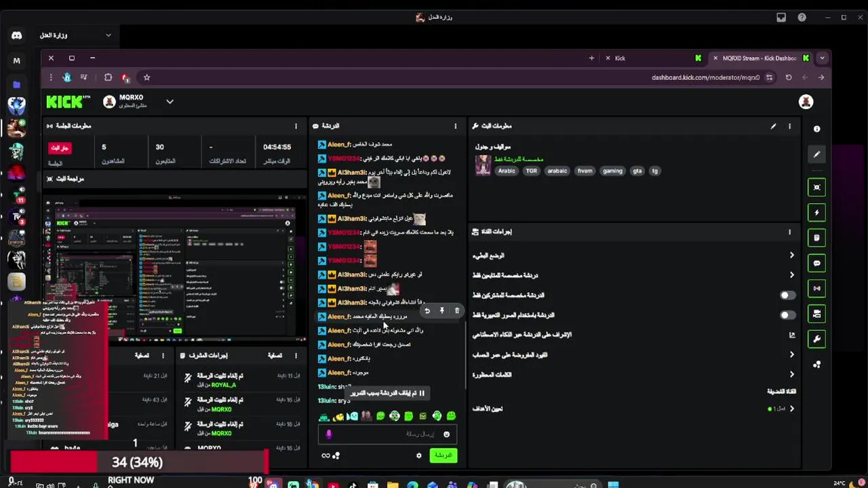Click the TGR stream tag

pyautogui.click(x=531, y=171)
